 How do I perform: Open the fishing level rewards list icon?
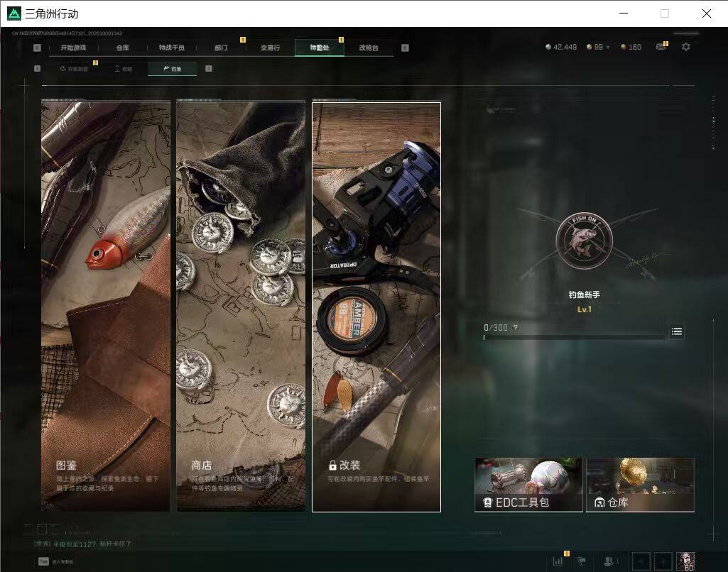tap(677, 331)
